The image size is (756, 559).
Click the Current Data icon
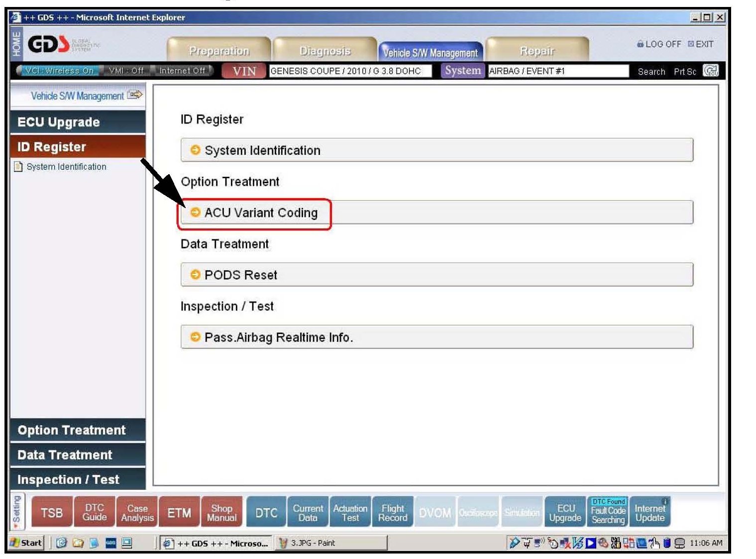point(308,512)
